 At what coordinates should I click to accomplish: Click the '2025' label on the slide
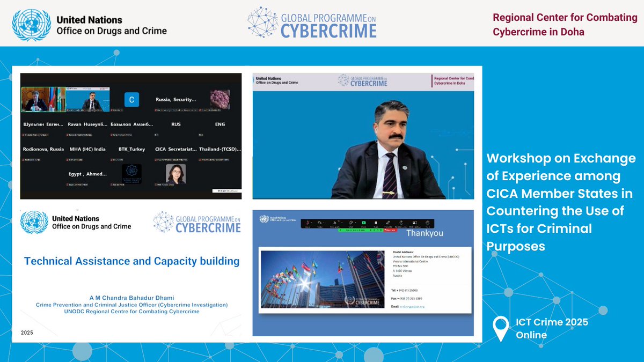[27, 333]
